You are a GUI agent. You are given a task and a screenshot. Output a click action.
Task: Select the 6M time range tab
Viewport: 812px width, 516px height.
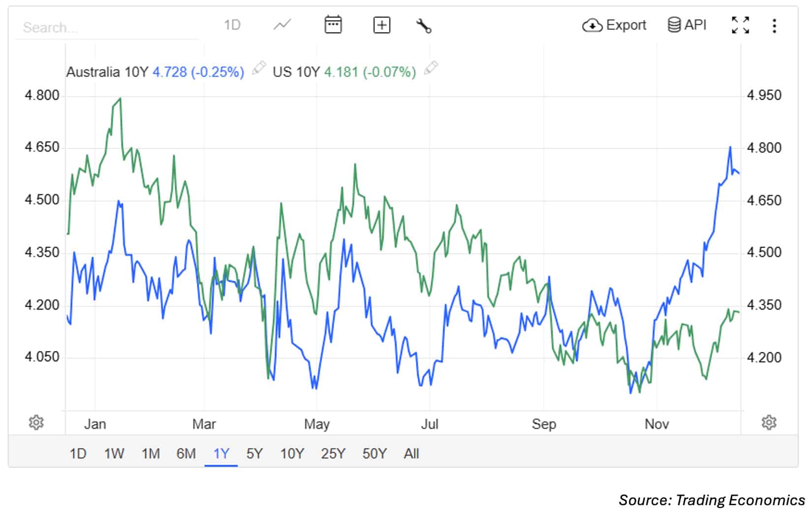click(x=186, y=453)
